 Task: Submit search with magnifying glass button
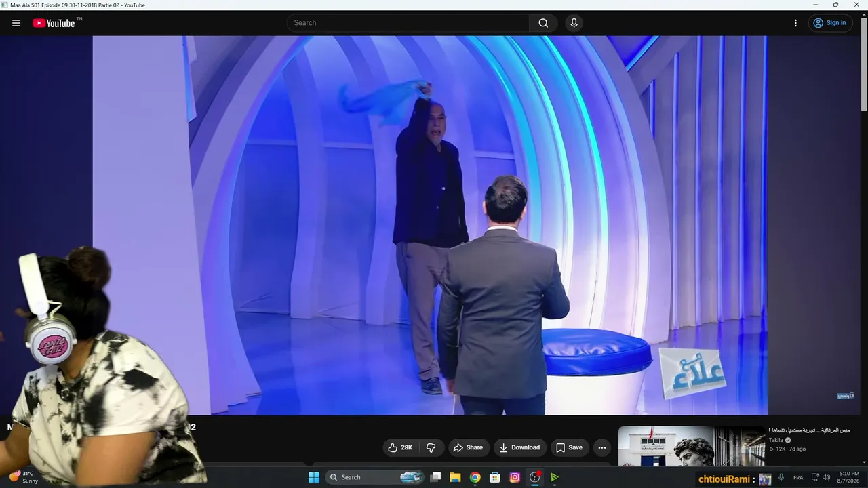point(543,23)
